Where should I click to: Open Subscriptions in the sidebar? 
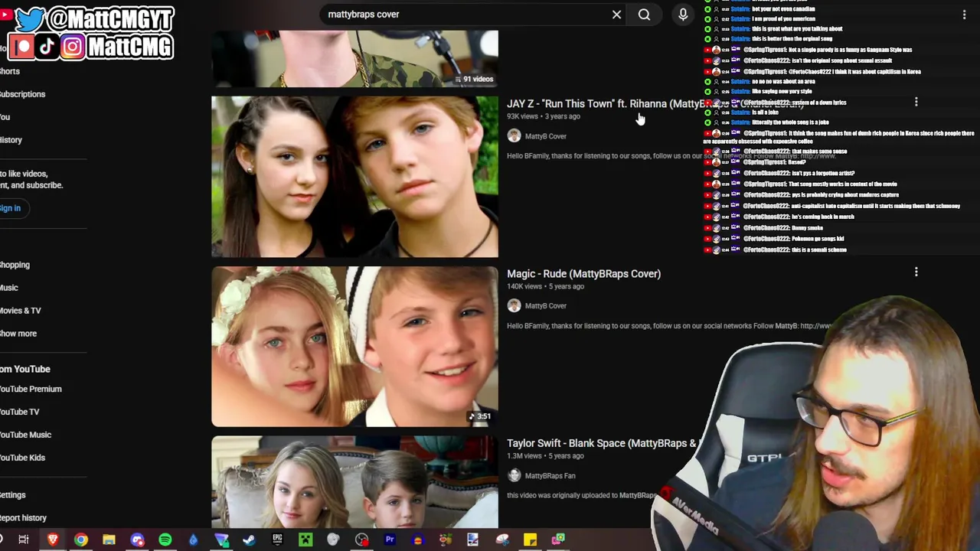tap(22, 94)
